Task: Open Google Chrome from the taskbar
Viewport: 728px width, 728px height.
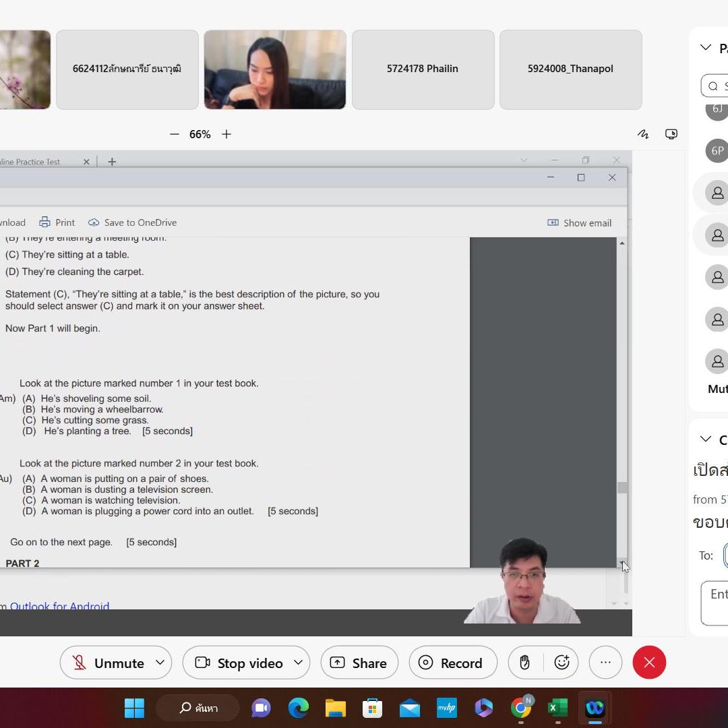Action: click(x=520, y=708)
